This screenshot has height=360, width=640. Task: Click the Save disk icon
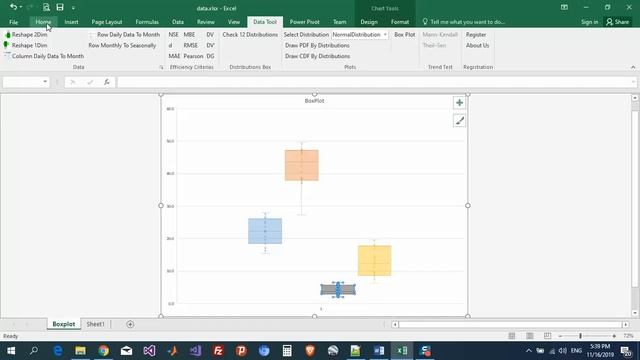60,7
